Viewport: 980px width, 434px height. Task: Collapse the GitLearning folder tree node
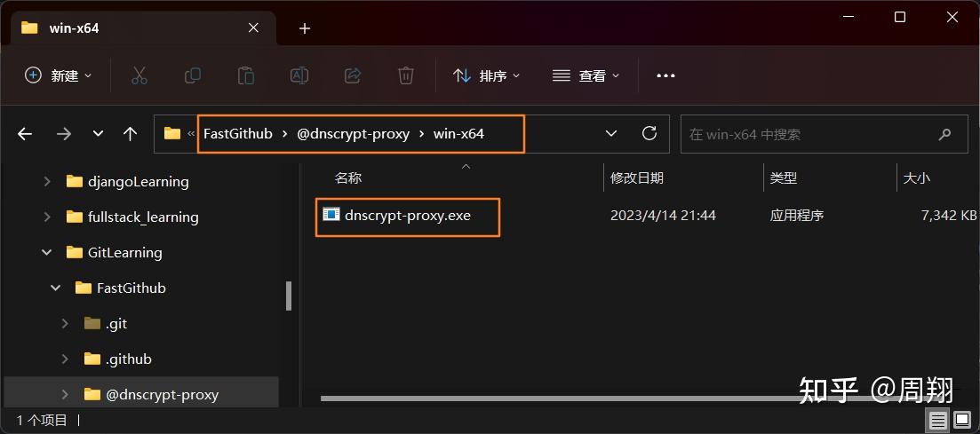[47, 252]
